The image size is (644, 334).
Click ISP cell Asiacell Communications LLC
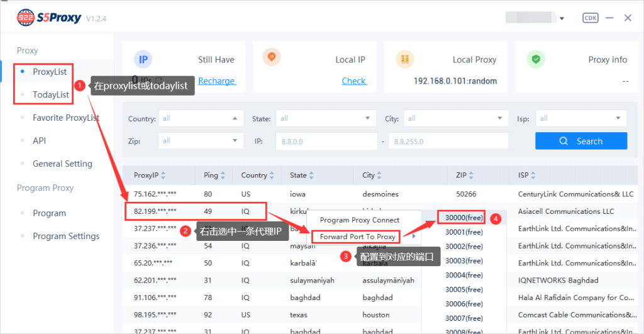pos(566,211)
